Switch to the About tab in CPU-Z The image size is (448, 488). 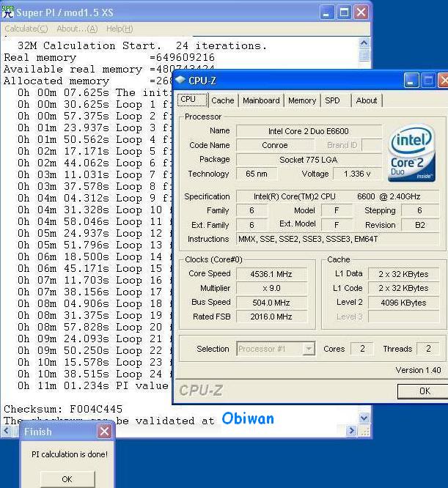point(367,100)
